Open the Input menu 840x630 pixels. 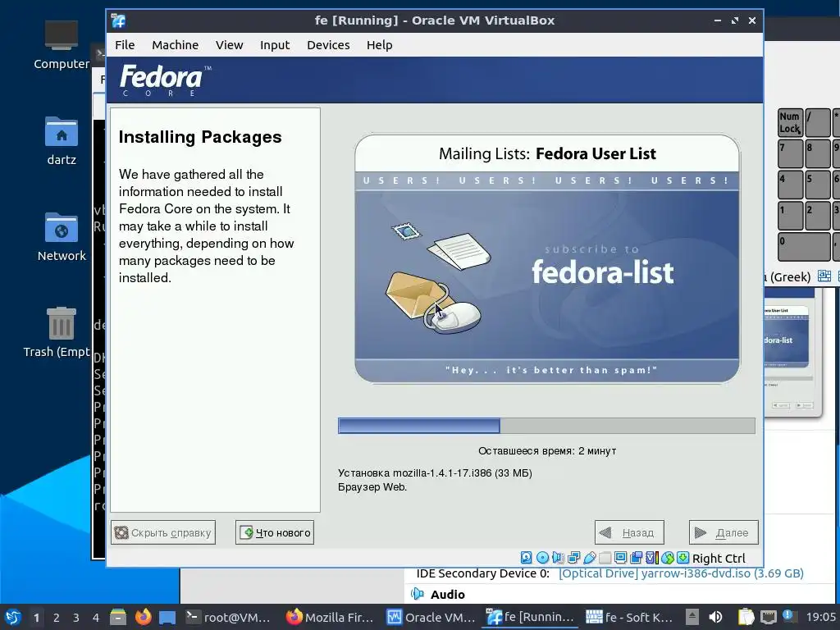[x=275, y=45]
